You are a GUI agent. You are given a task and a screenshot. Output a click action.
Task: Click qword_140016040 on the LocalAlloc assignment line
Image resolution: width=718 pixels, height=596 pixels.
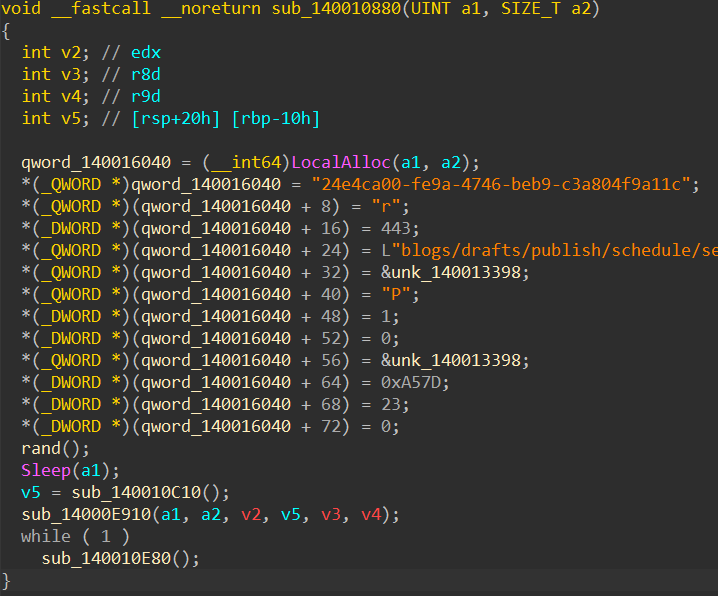click(x=96, y=163)
